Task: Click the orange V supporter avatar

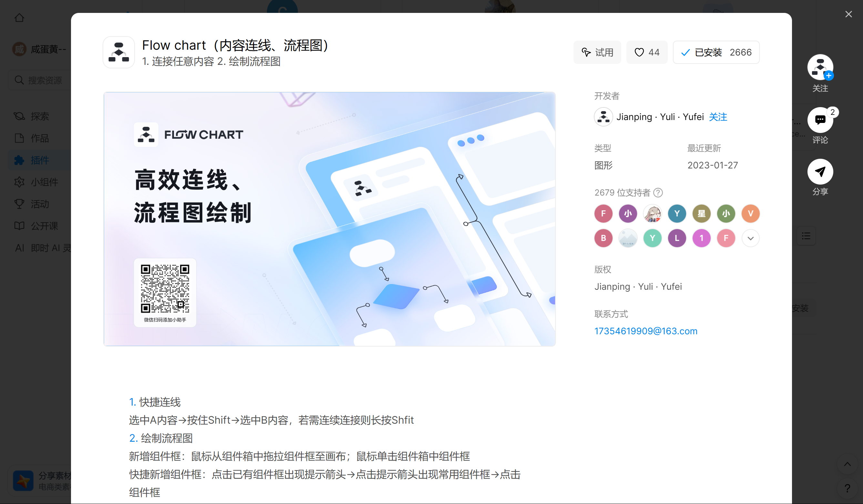Action: pyautogui.click(x=750, y=214)
